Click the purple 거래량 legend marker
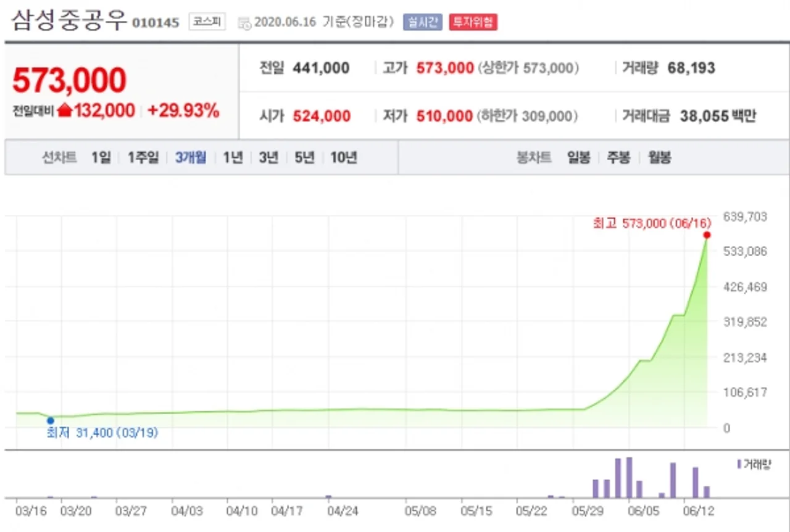The height and width of the screenshot is (532, 790). tap(739, 464)
